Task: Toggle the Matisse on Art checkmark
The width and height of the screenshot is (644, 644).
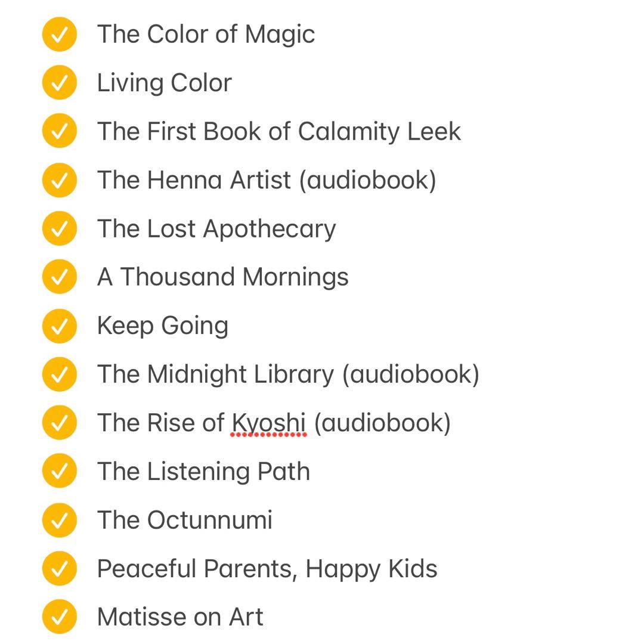Action: pos(60,617)
